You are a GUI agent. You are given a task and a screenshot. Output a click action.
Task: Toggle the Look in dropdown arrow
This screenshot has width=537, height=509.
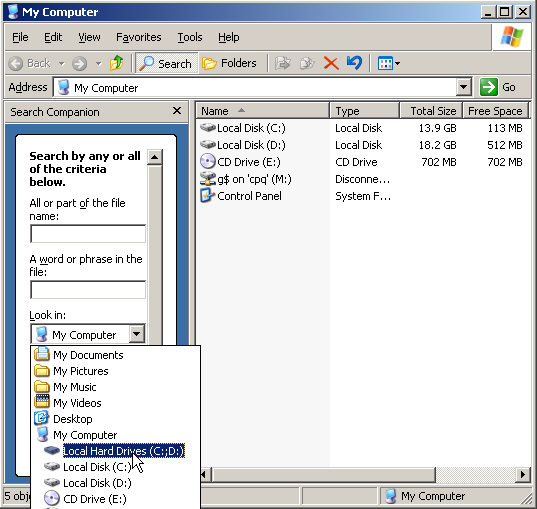[x=137, y=334]
